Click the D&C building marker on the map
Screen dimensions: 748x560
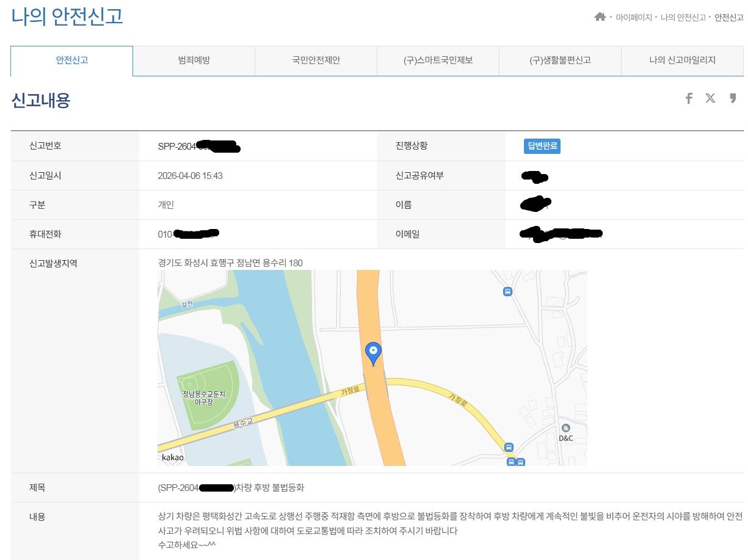[x=567, y=427]
